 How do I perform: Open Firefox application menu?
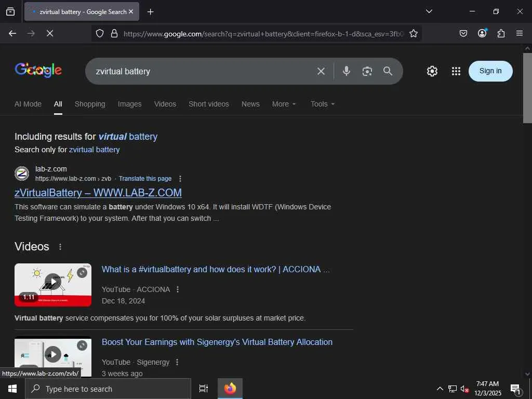[x=520, y=33]
